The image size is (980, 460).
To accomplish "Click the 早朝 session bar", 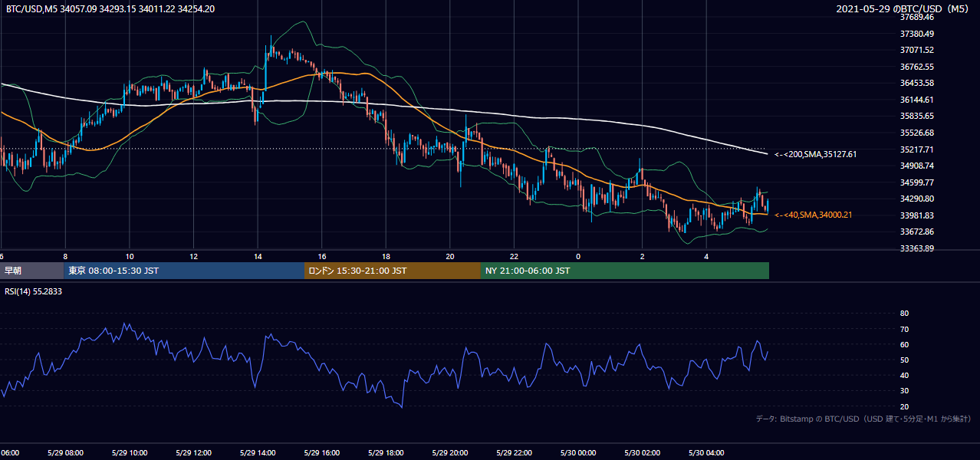I will click(x=32, y=270).
